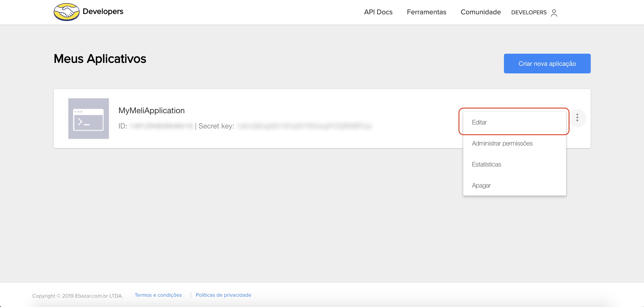Click the DEVELOPERS account label
This screenshot has width=644, height=307.
tap(529, 13)
